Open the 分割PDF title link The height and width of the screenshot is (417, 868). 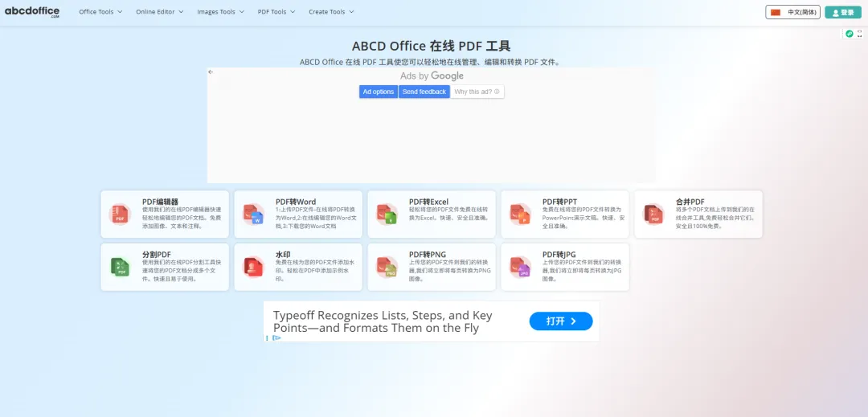coord(157,255)
